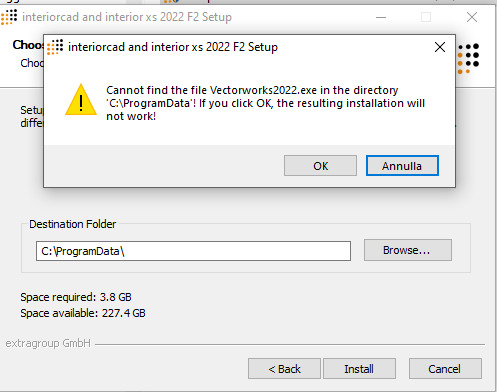497x392 pixels.
Task: Start installation with the Install button
Action: click(x=359, y=369)
